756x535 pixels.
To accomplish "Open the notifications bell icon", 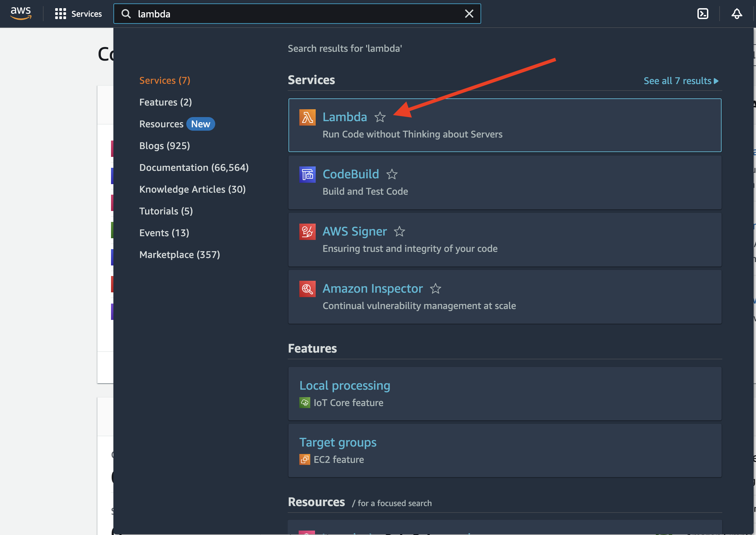I will [x=737, y=14].
